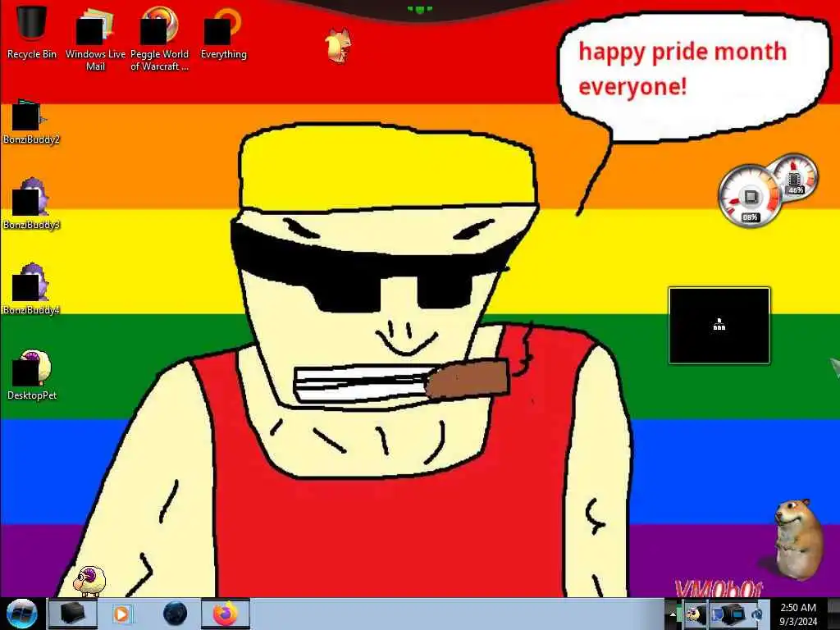The width and height of the screenshot is (840, 630).
Task: Select the BonziBuddy4 desktop icon
Action: coord(30,290)
